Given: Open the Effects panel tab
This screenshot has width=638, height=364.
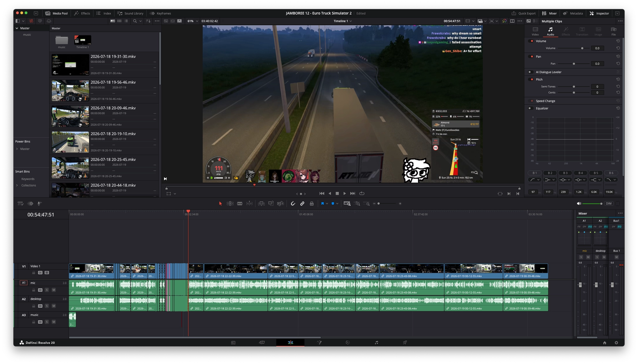Looking at the screenshot, I should point(82,13).
